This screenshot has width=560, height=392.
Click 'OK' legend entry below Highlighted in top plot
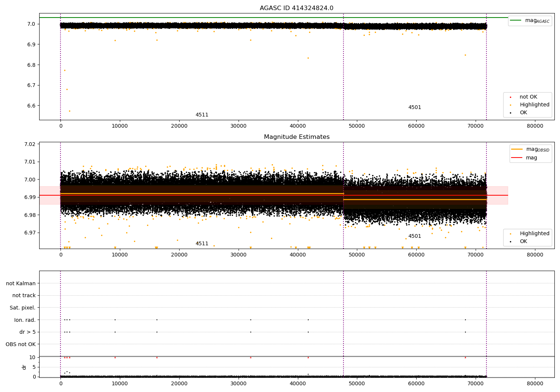click(x=523, y=113)
